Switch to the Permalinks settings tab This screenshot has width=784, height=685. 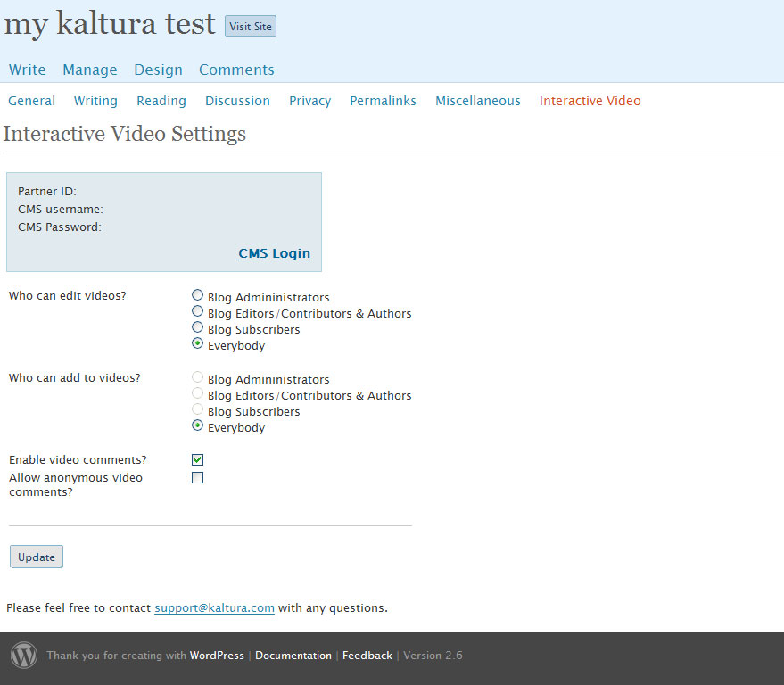383,101
